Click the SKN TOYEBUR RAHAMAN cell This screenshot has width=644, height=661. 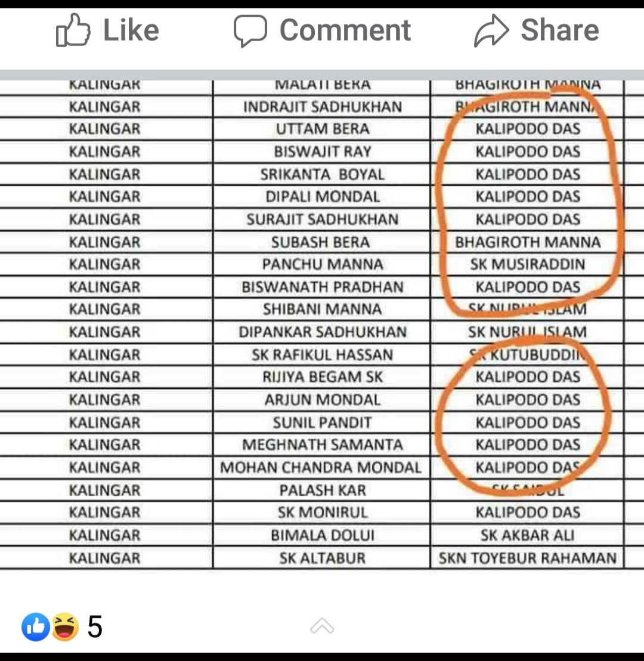point(528,558)
